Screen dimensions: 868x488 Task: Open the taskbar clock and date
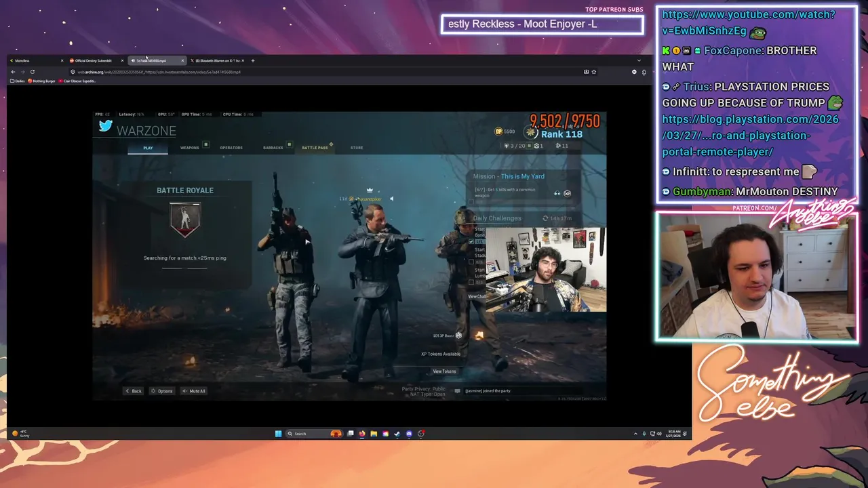pos(674,434)
